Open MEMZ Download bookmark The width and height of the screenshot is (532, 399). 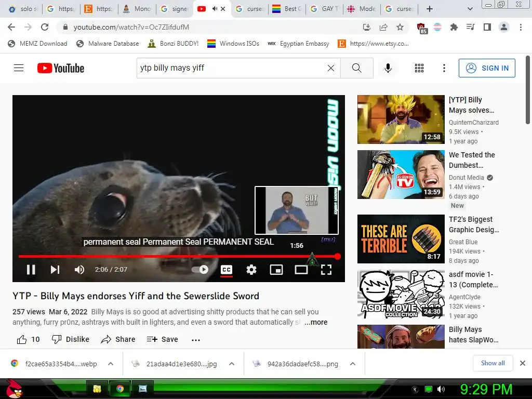(x=37, y=44)
